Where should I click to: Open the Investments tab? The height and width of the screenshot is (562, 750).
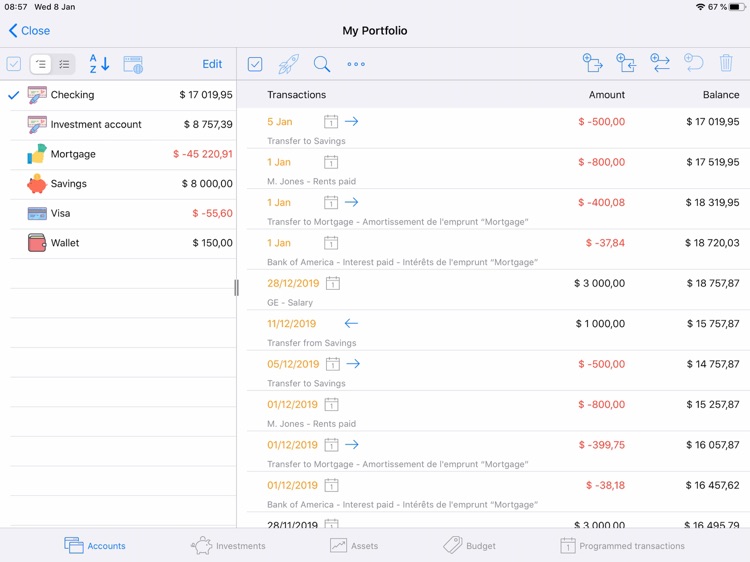click(228, 546)
